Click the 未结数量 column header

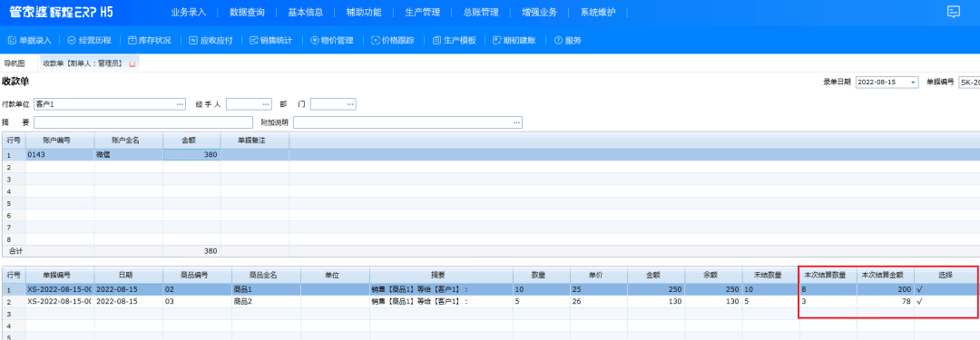[770, 275]
